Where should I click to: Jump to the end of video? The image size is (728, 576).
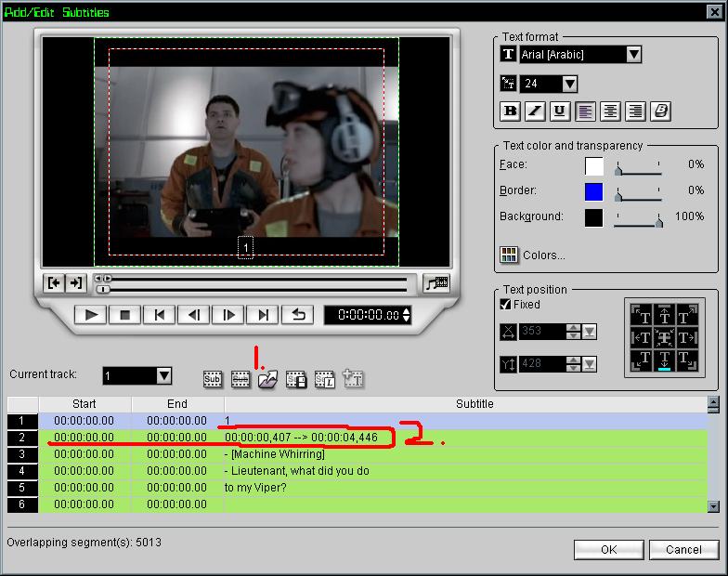(262, 315)
